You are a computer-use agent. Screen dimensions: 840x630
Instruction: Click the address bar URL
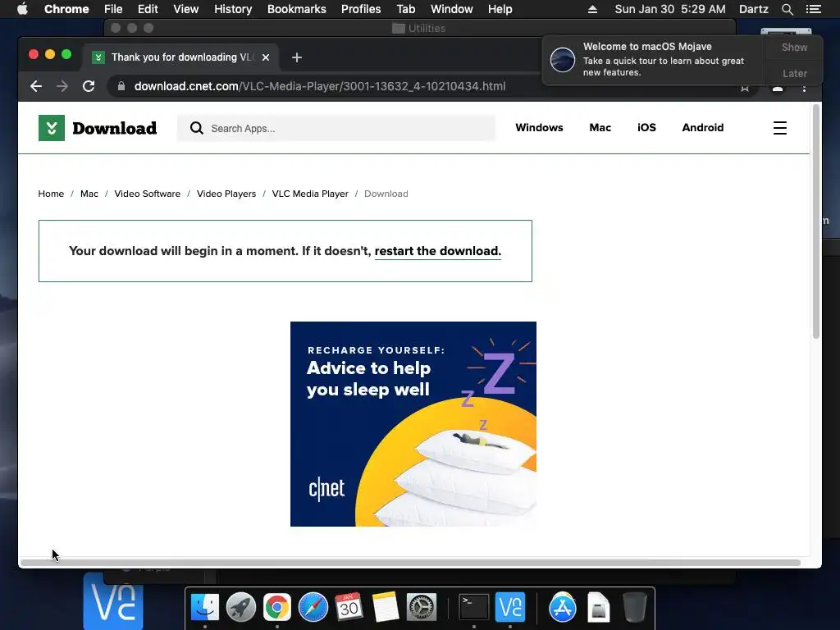(320, 86)
